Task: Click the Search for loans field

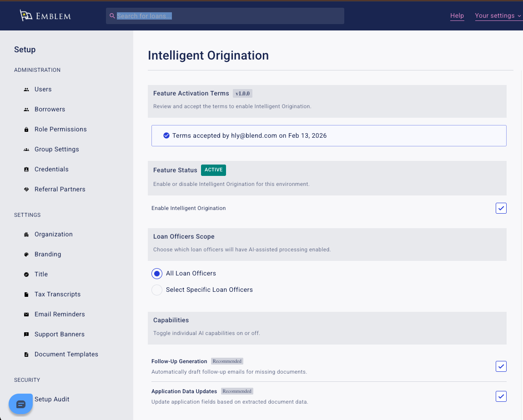Action: click(x=225, y=16)
